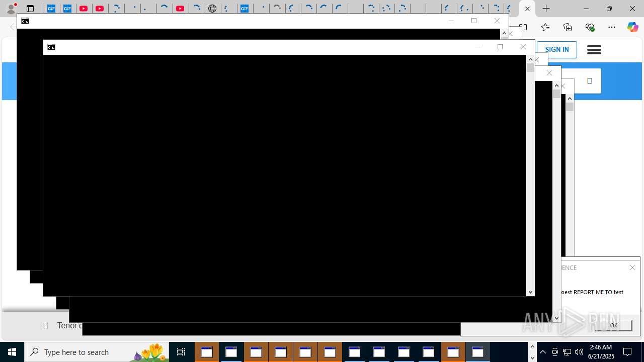This screenshot has width=644, height=362.
Task: Click OK in the message dialog
Action: 613,325
